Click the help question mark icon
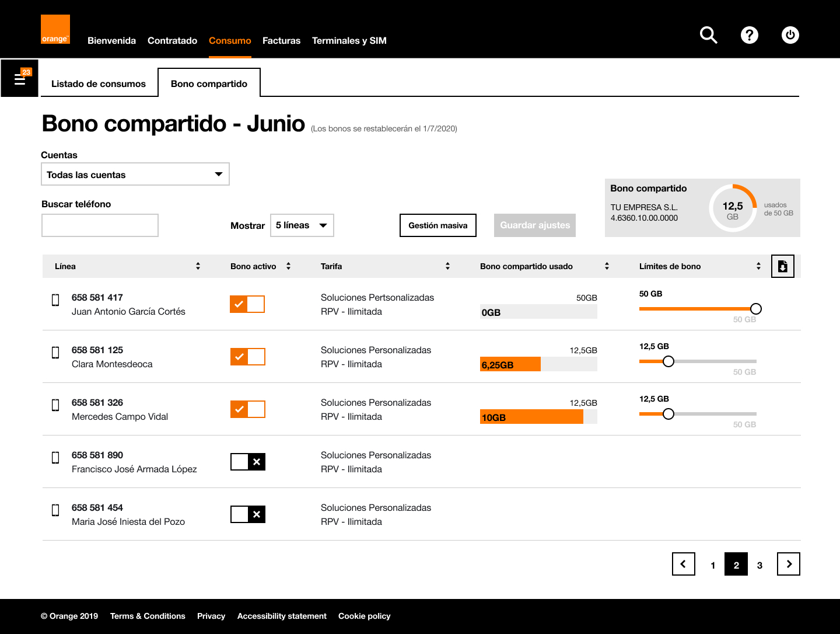This screenshot has height=634, width=840. [x=750, y=35]
